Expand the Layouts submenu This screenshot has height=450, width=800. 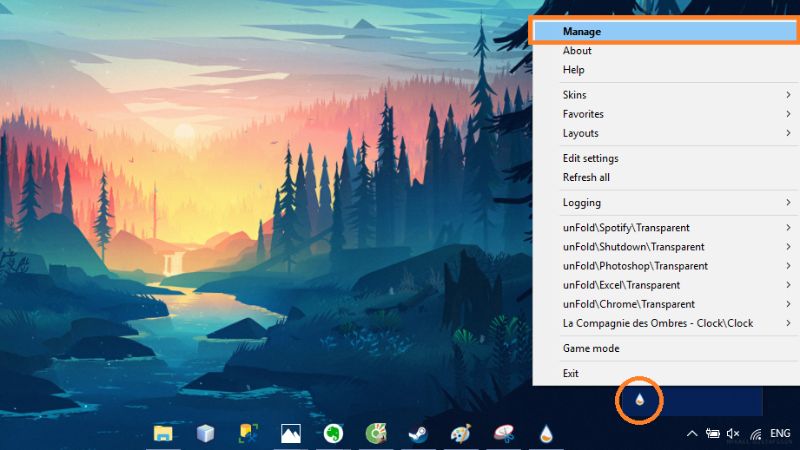point(665,133)
